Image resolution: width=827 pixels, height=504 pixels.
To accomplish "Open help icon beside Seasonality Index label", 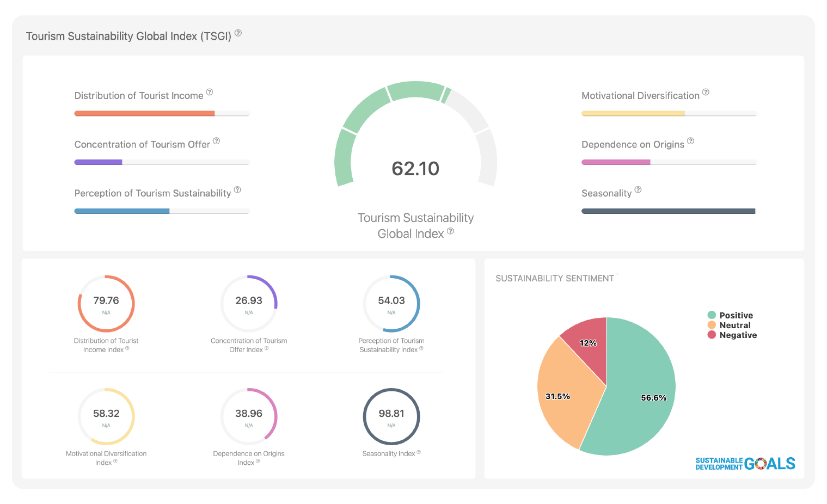I will [x=419, y=452].
